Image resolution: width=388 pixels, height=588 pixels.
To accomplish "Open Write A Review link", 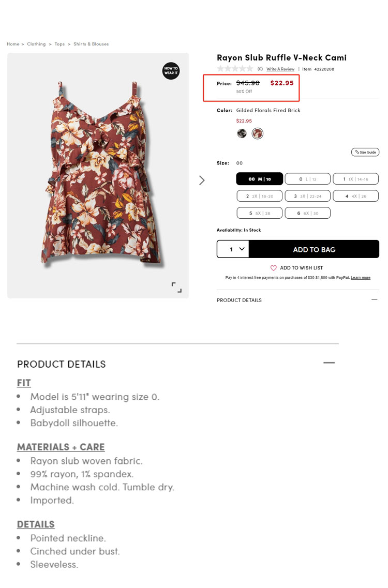I will click(x=280, y=69).
